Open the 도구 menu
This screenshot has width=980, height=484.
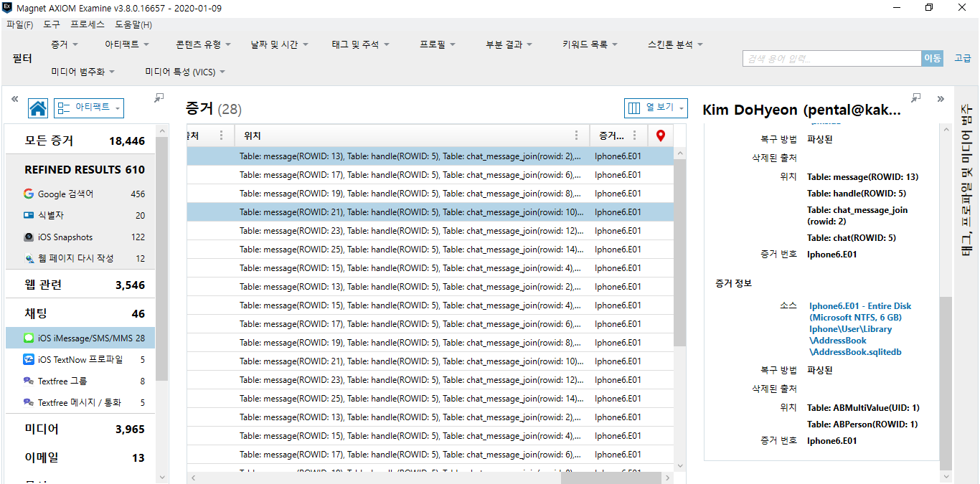pyautogui.click(x=52, y=24)
